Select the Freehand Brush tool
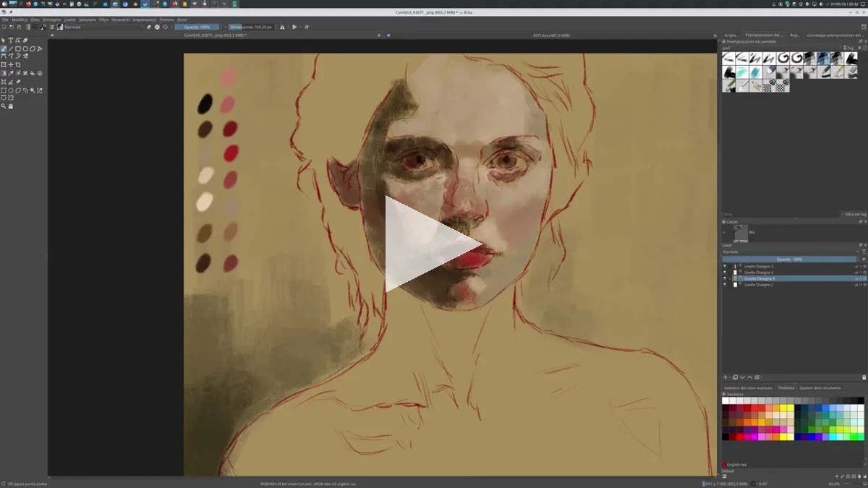 [x=4, y=49]
